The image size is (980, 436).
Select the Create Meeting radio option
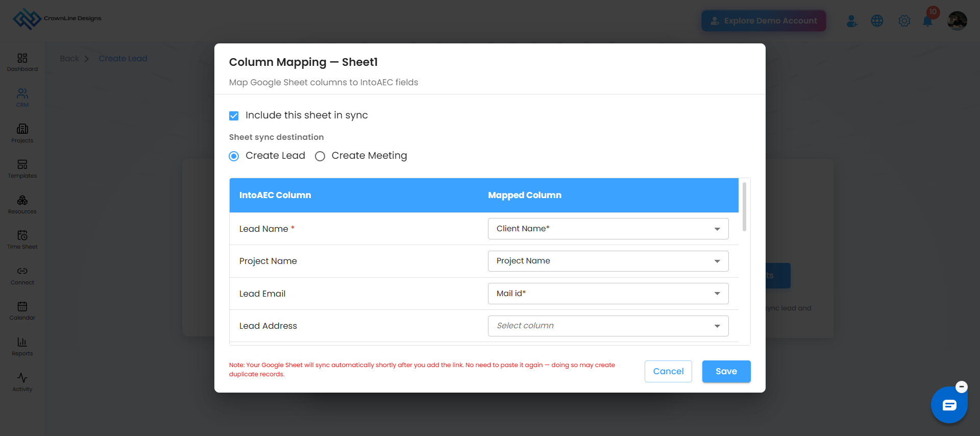(x=320, y=156)
